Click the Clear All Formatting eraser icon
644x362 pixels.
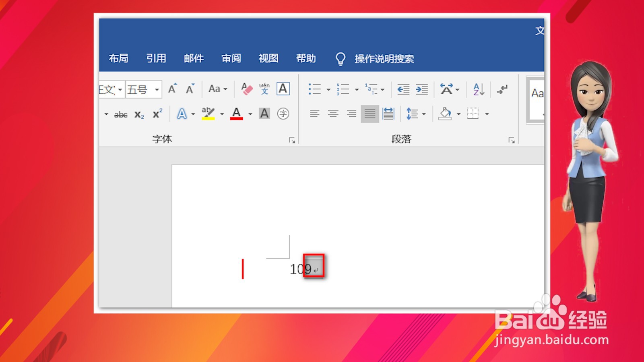[247, 89]
